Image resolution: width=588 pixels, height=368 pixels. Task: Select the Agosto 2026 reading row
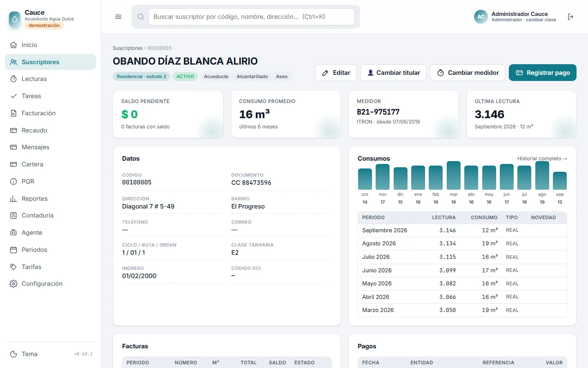pos(462,244)
